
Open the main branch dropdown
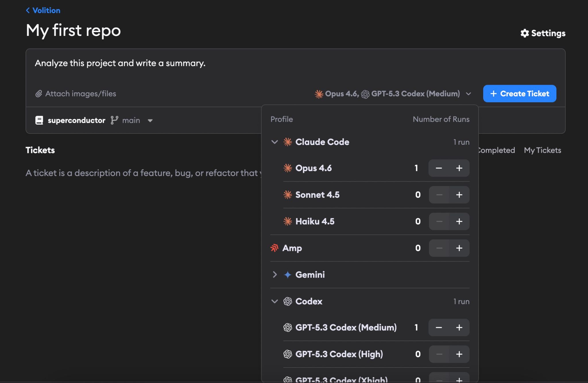[150, 120]
